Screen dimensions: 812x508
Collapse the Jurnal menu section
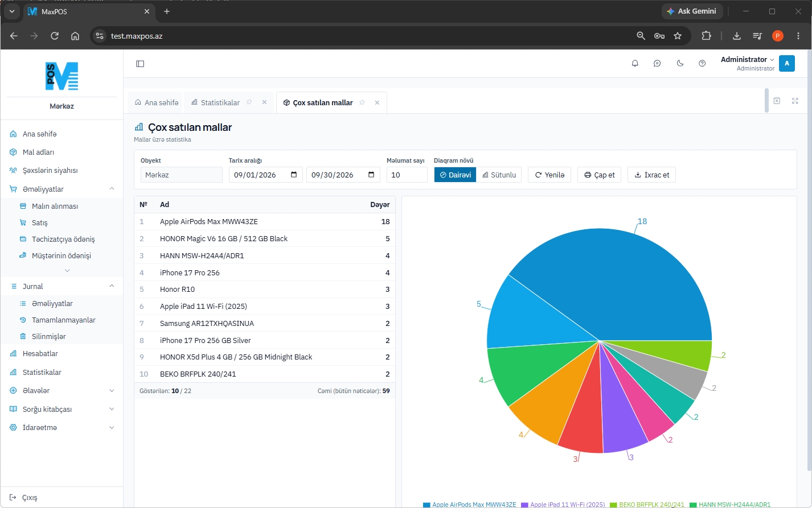click(112, 286)
